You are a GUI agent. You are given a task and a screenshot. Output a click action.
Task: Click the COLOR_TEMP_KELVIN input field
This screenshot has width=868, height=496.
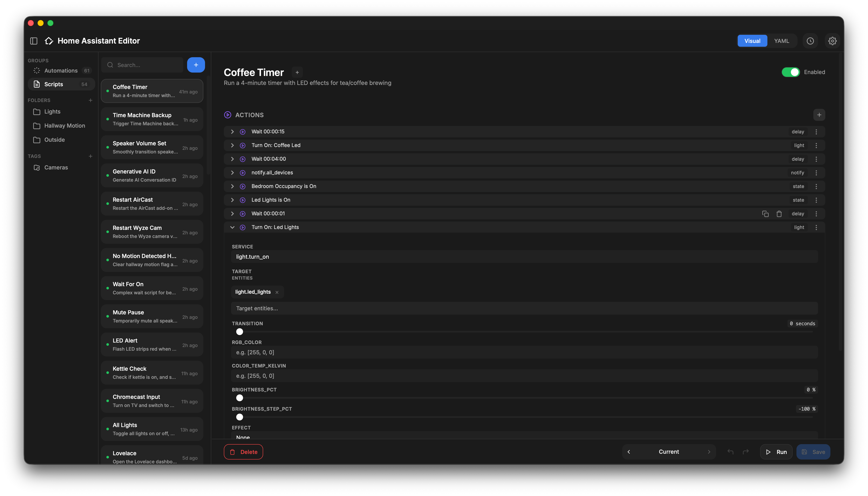coord(524,376)
